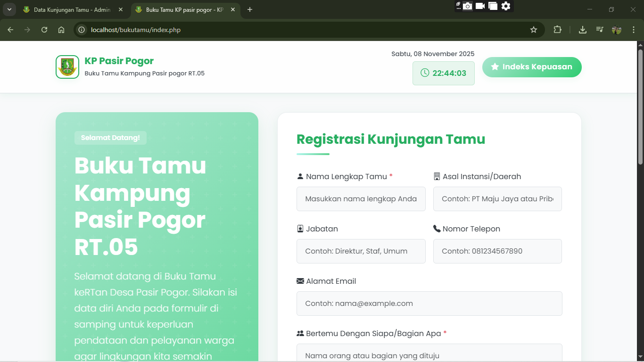Click the building icon beside Asal Instansi/Daerah
Screen dimensions: 644x362
436,176
